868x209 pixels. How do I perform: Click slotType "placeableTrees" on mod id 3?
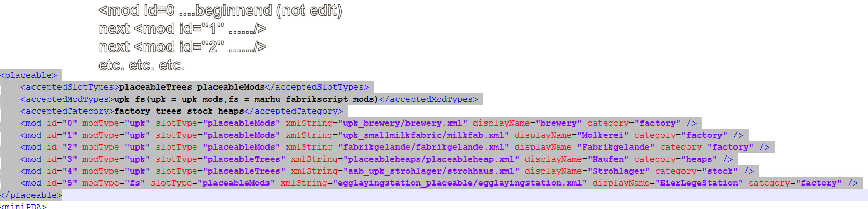244,159
